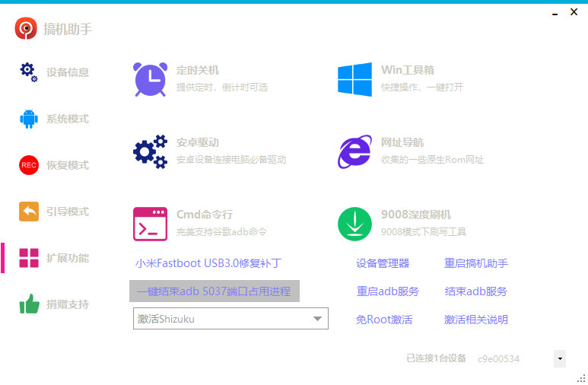
Task: Click the green 9008深度刷机 download icon
Action: point(354,224)
